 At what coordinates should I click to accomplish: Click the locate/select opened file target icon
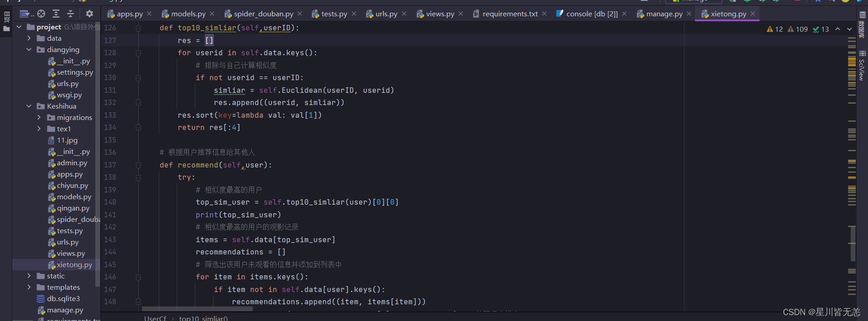point(41,14)
